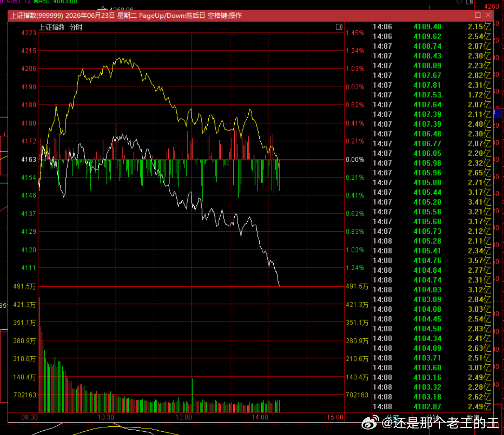Click the 13:00 time axis label
The image size is (504, 435).
[x=184, y=417]
